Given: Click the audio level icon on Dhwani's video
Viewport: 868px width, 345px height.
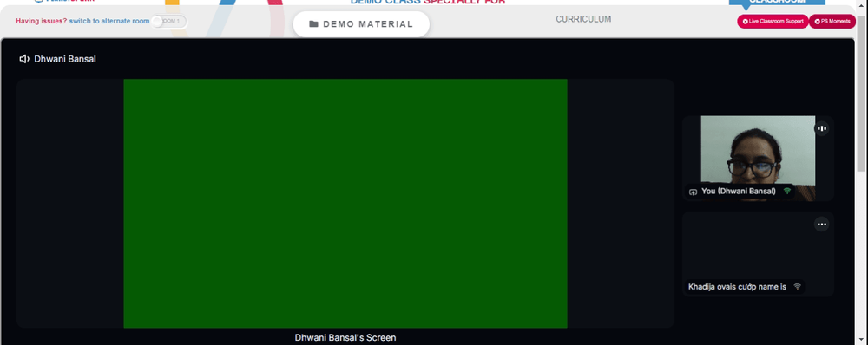Looking at the screenshot, I should [821, 128].
